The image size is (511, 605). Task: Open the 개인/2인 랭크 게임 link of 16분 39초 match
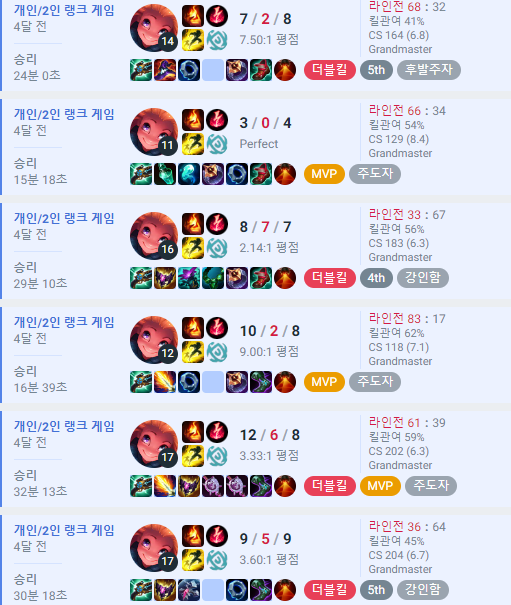[x=64, y=322]
